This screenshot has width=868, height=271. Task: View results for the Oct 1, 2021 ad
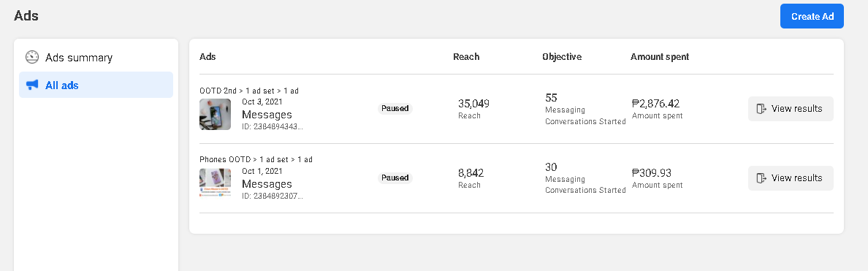pyautogui.click(x=791, y=178)
